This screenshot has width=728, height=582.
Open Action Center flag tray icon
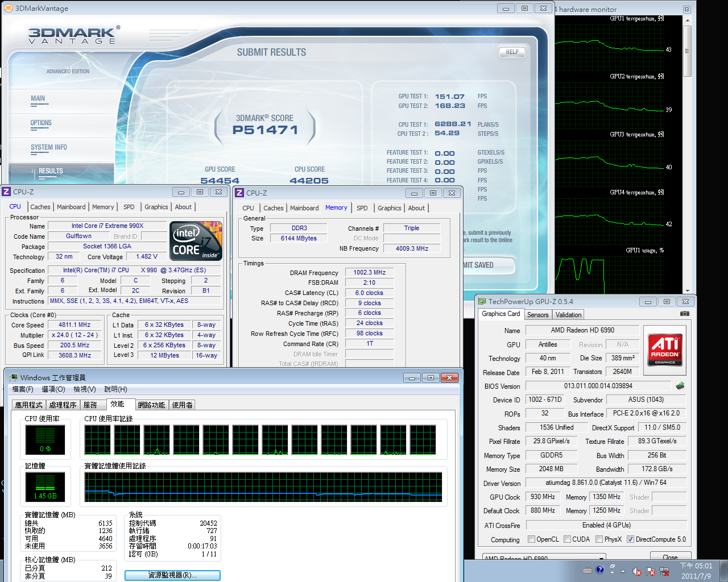650,571
